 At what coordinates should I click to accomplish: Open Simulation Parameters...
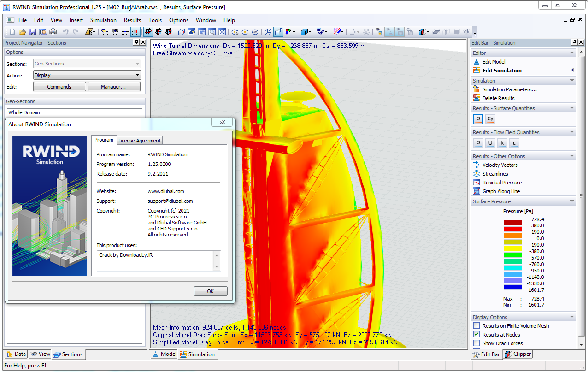click(509, 89)
